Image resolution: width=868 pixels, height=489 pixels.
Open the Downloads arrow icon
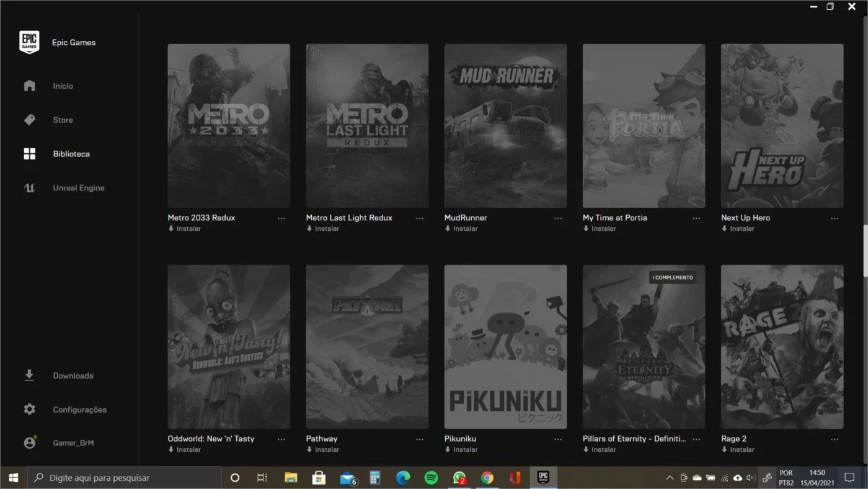(29, 375)
